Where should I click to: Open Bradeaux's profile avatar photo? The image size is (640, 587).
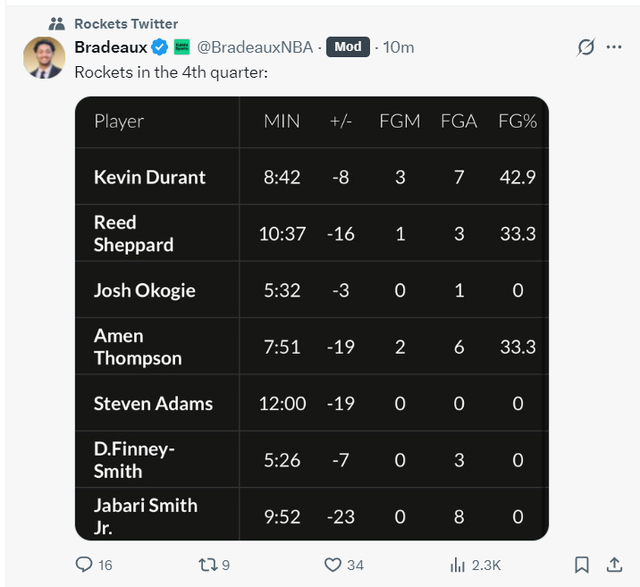(x=44, y=58)
